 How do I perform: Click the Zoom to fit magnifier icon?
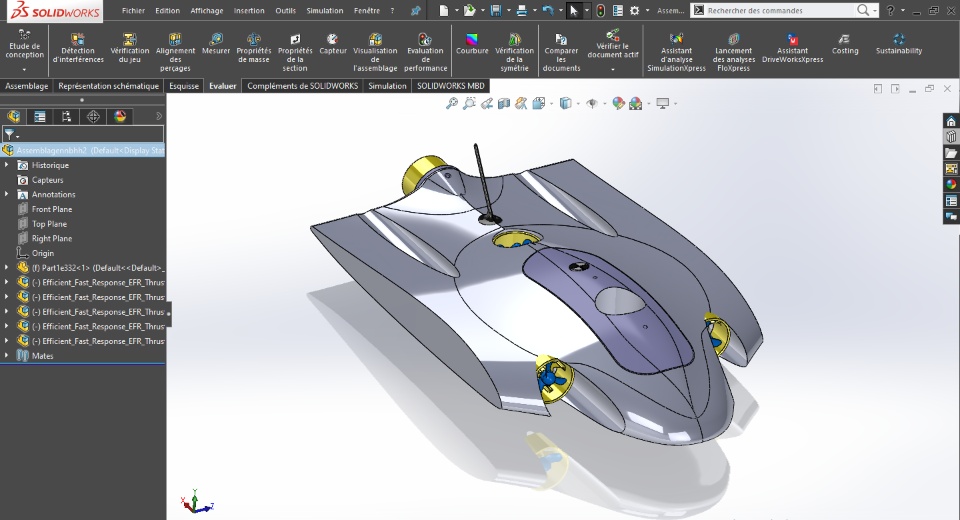pos(451,103)
